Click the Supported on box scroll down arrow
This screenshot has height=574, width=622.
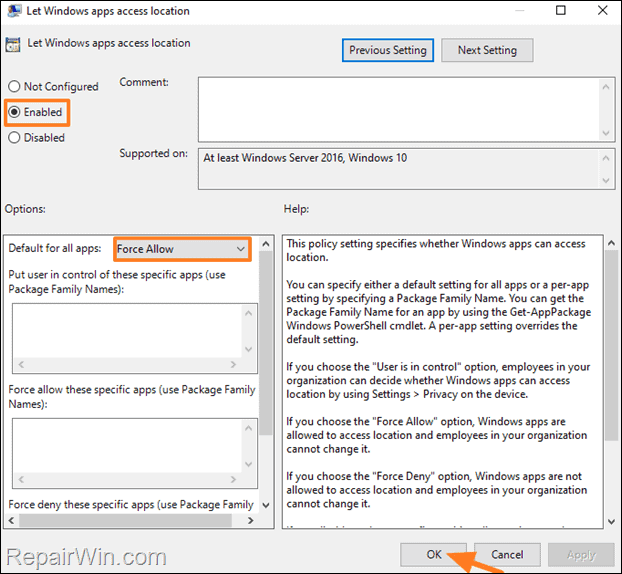coord(606,180)
